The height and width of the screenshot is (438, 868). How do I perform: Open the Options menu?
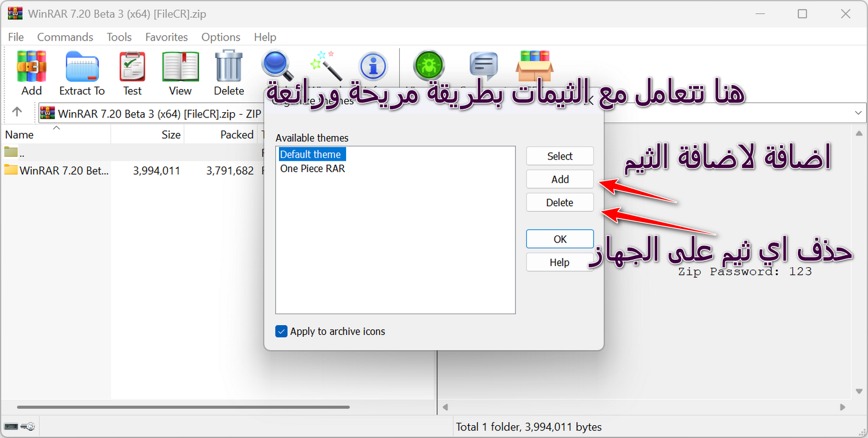coord(220,37)
